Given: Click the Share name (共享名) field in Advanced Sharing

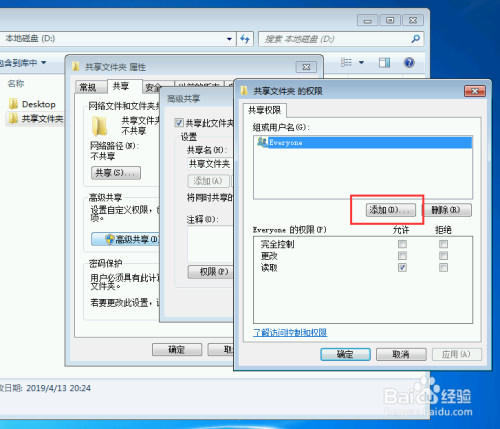Looking at the screenshot, I should click(210, 164).
